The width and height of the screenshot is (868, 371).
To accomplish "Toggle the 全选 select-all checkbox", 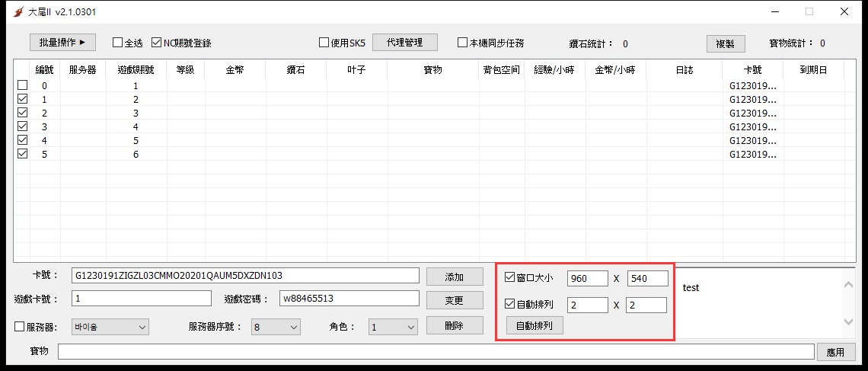I will [x=118, y=43].
